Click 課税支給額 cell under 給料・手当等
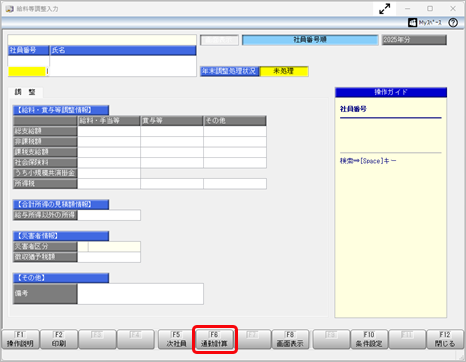Viewport: 466px width, 362px height. (109, 152)
